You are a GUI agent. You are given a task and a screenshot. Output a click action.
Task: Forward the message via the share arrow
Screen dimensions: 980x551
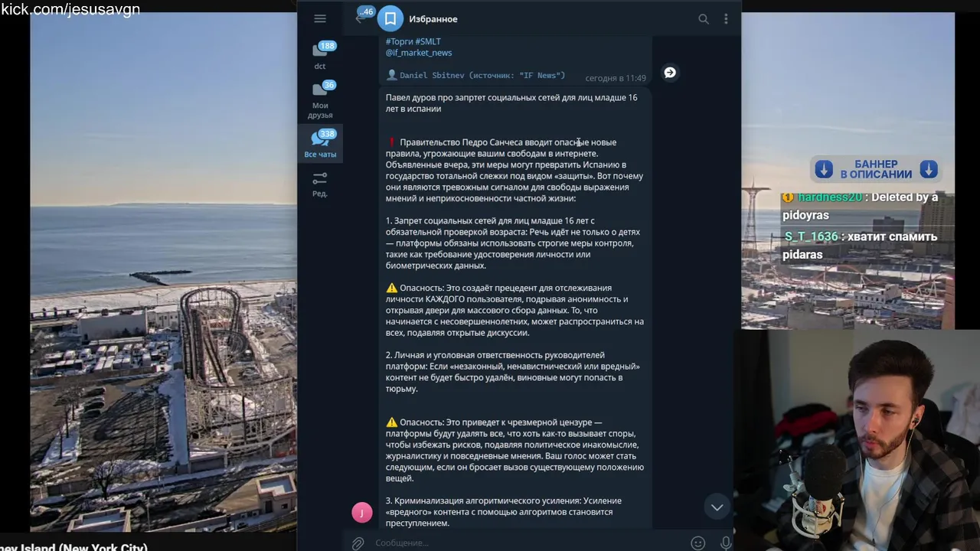point(670,73)
